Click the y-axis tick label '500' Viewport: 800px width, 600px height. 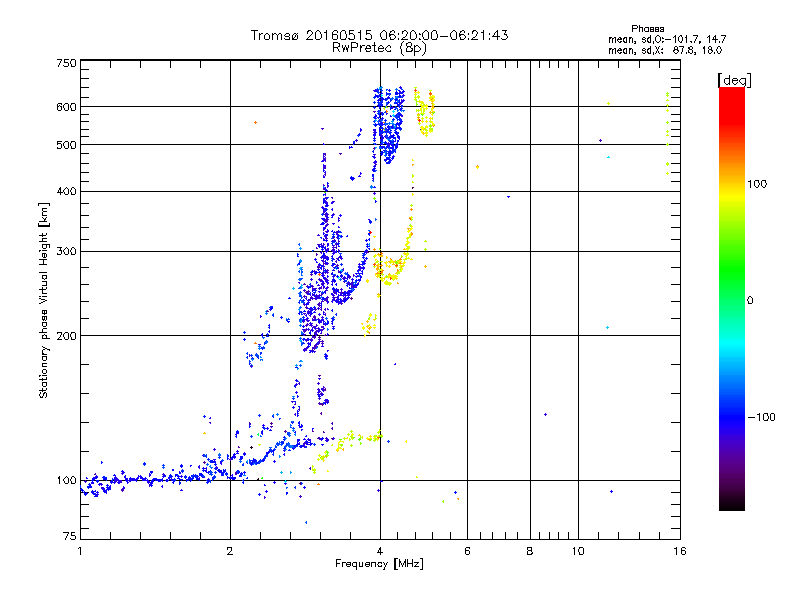point(66,145)
